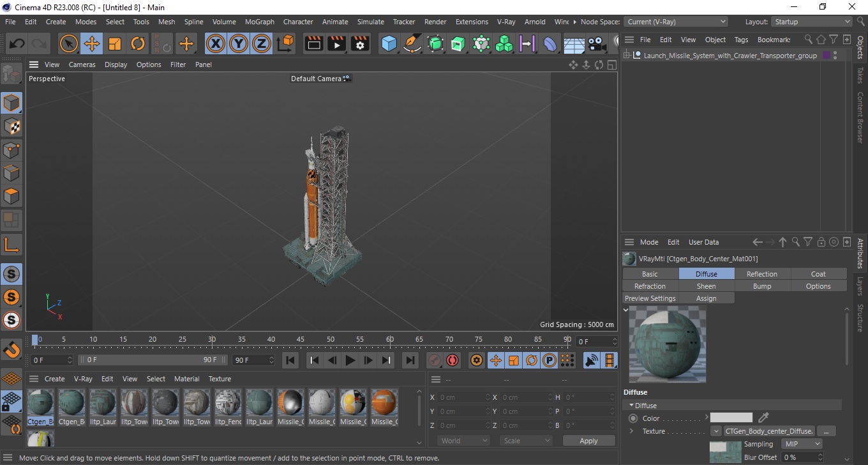Screen dimensions: 868x465
Task: Open the Spline Pen tool
Action: tap(412, 43)
